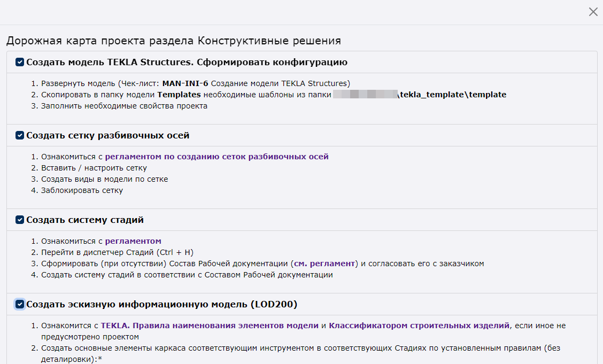Click step 'Заблокировать сетку'
The image size is (603, 364).
tap(82, 190)
